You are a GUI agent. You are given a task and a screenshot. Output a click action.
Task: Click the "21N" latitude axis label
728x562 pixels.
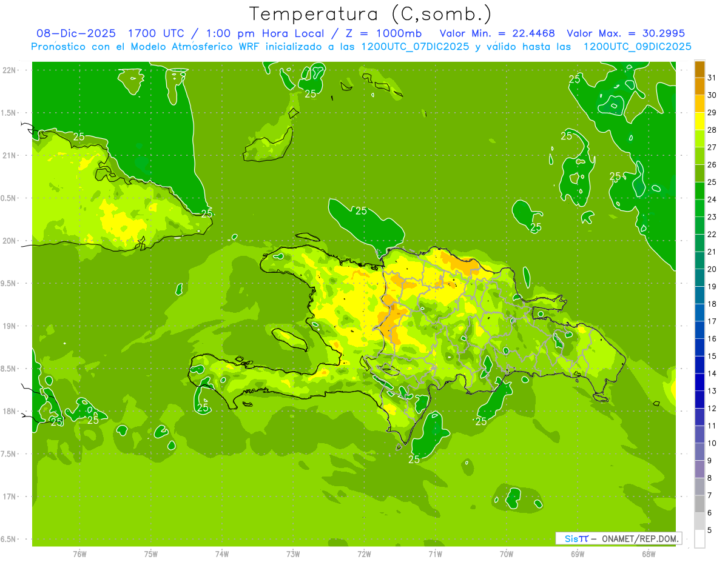click(8, 155)
